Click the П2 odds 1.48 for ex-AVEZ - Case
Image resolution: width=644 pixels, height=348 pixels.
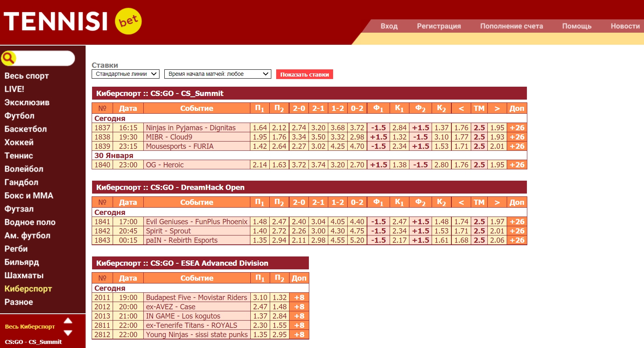279,307
